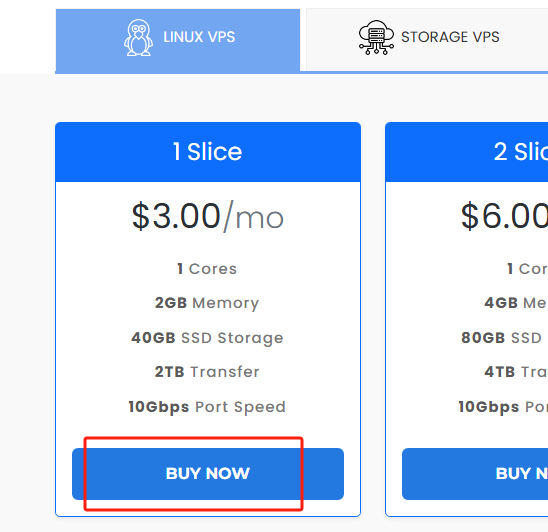Select the 1 Slice plan header

208,152
